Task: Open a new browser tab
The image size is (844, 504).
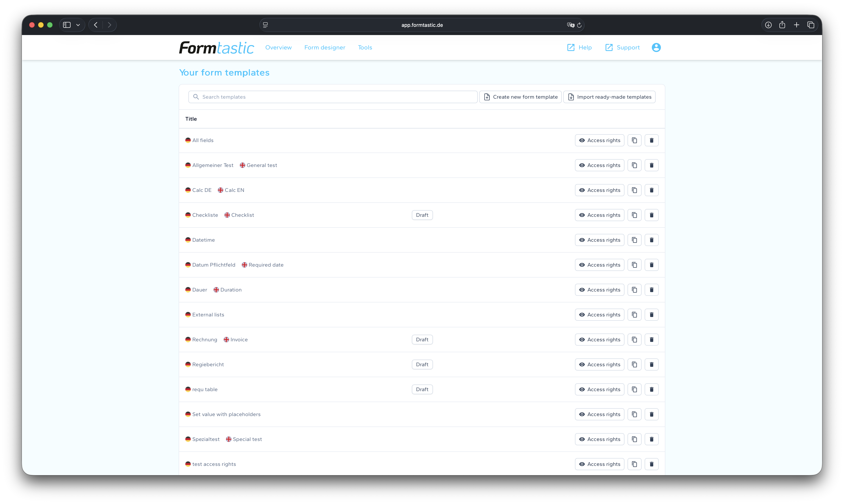Action: 797,25
